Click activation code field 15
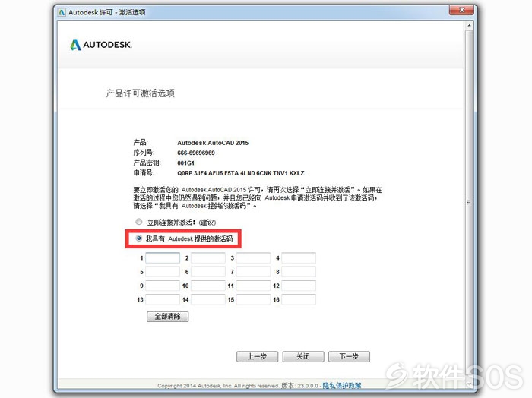The image size is (532, 398). click(253, 300)
